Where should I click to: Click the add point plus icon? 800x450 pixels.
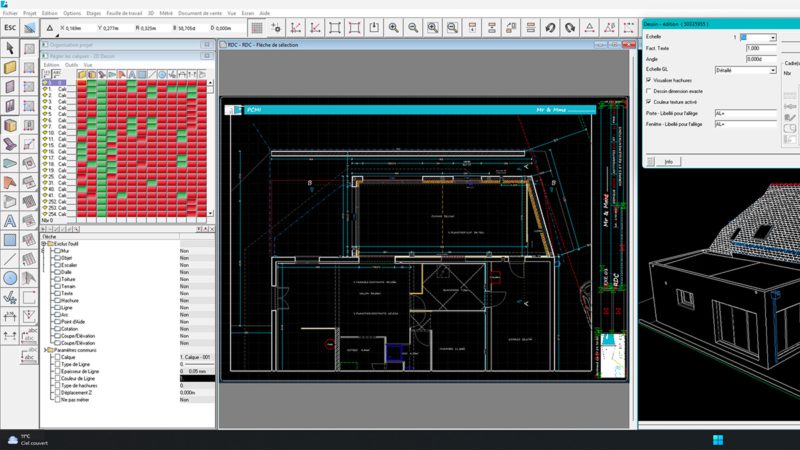click(x=276, y=28)
